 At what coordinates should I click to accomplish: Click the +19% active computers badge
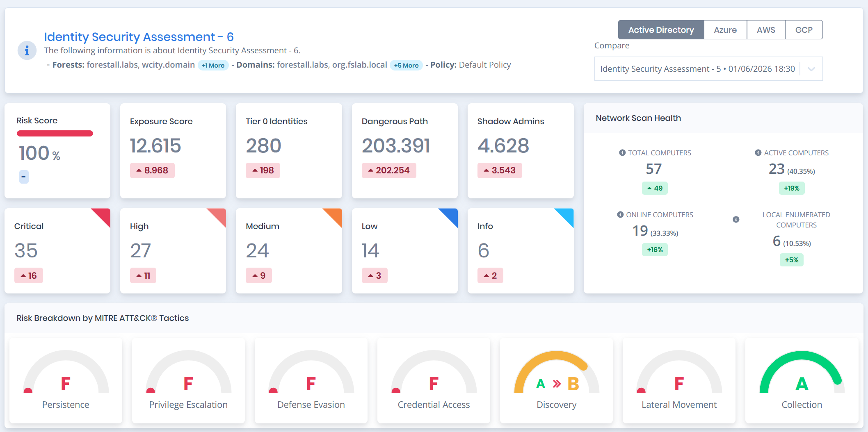coord(792,188)
